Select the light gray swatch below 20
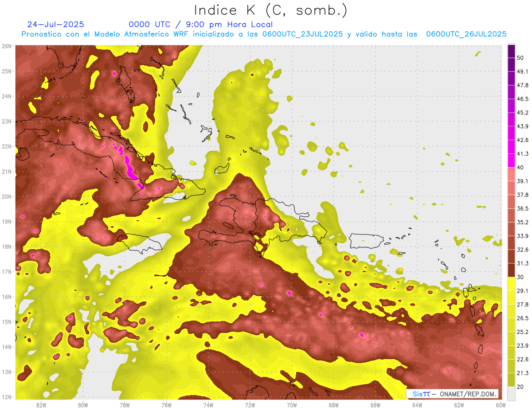This screenshot has width=532, height=411. coord(511,393)
